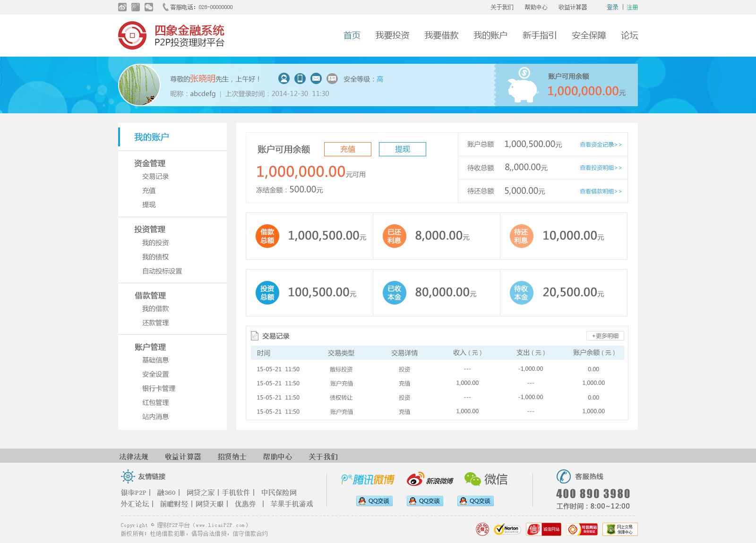Screen dimensions: 756x543
Task: Click the user profile verification icon
Action: (x=284, y=78)
